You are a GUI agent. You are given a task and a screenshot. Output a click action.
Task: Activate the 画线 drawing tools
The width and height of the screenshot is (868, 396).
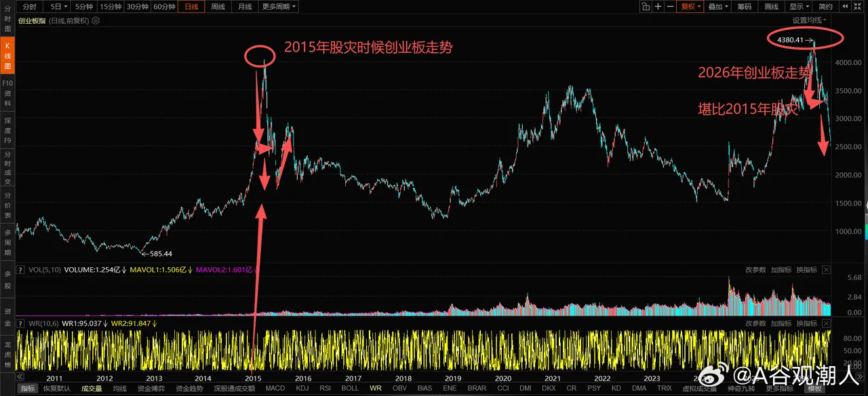(x=772, y=6)
